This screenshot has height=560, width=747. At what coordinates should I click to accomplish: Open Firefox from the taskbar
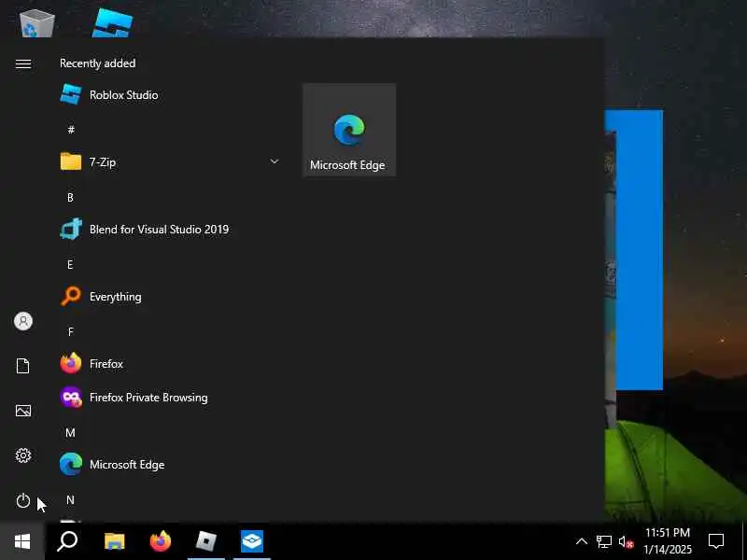coord(160,541)
